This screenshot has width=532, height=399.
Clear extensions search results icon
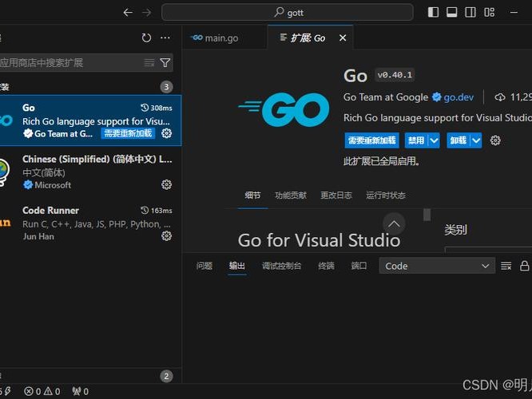[x=149, y=63]
